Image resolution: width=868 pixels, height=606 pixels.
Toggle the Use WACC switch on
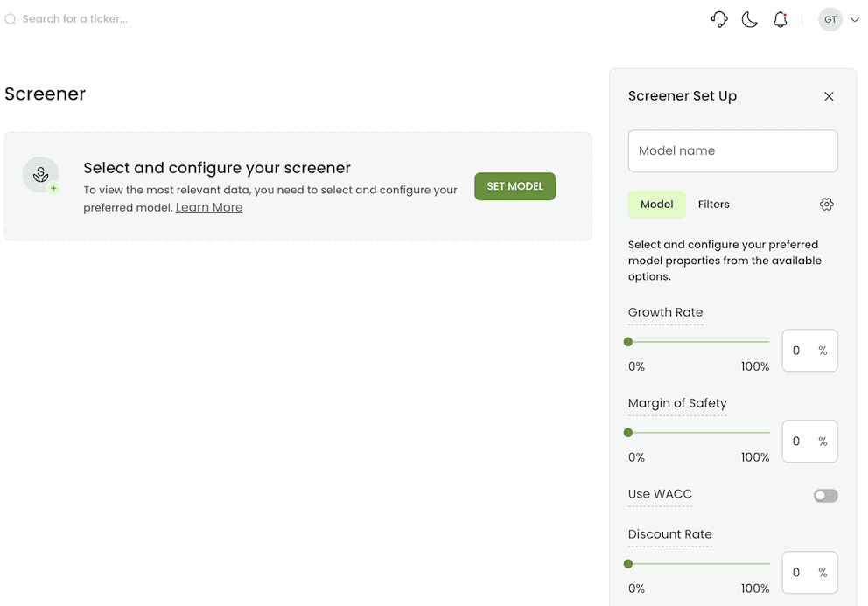tap(825, 495)
